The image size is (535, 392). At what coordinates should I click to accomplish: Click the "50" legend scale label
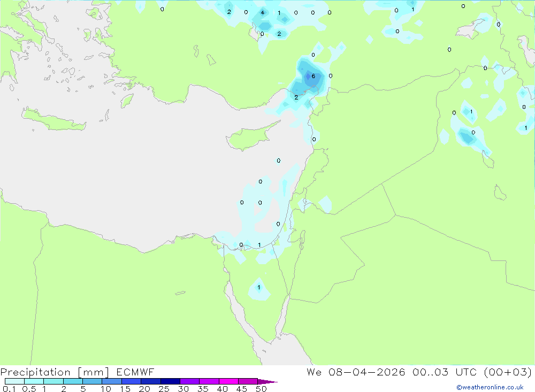coord(261,389)
